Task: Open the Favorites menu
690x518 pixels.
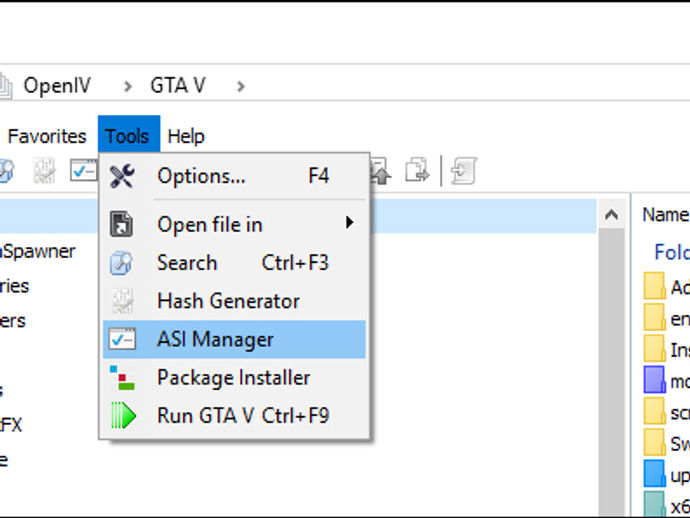Action: click(47, 136)
